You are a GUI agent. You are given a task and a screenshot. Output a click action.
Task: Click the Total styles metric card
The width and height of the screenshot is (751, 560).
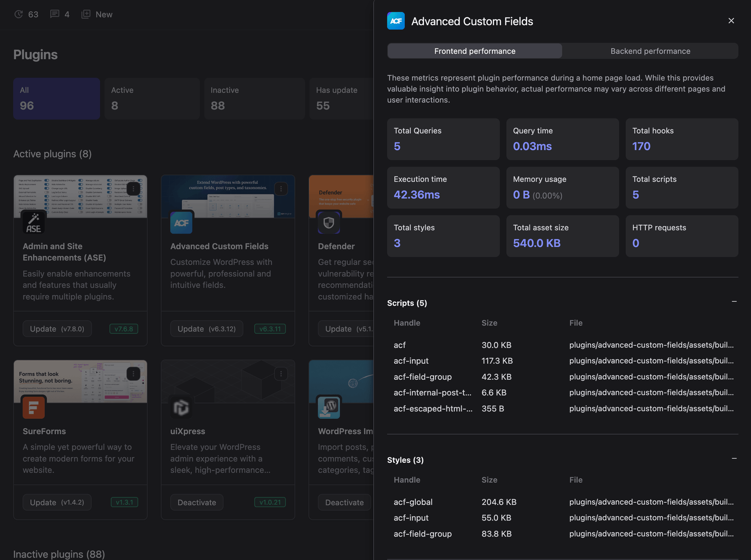click(443, 236)
